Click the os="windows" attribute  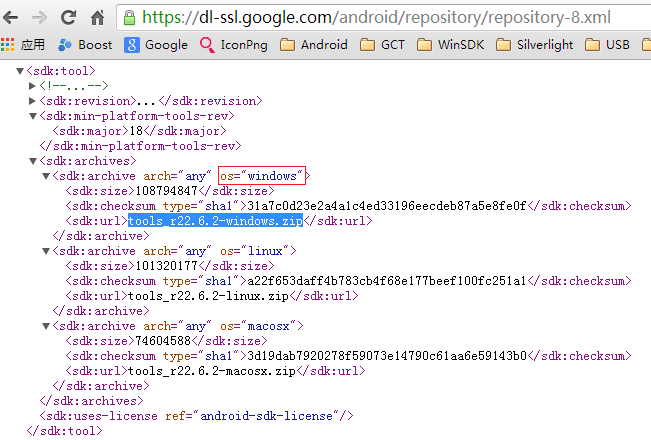tap(262, 176)
